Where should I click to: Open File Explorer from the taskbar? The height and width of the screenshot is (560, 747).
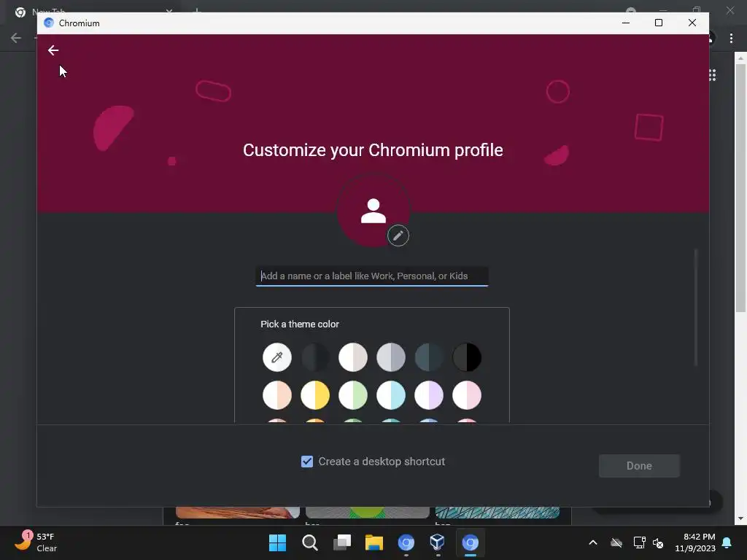tap(374, 542)
